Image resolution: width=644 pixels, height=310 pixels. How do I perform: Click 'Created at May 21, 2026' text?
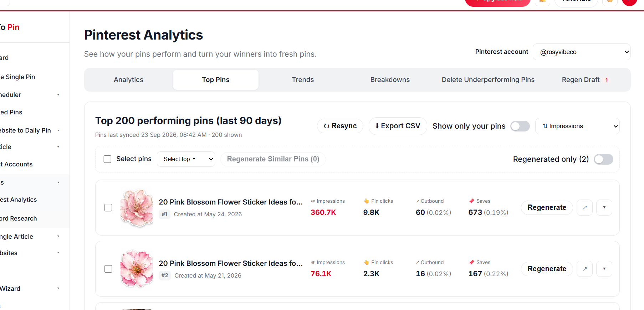208,275
